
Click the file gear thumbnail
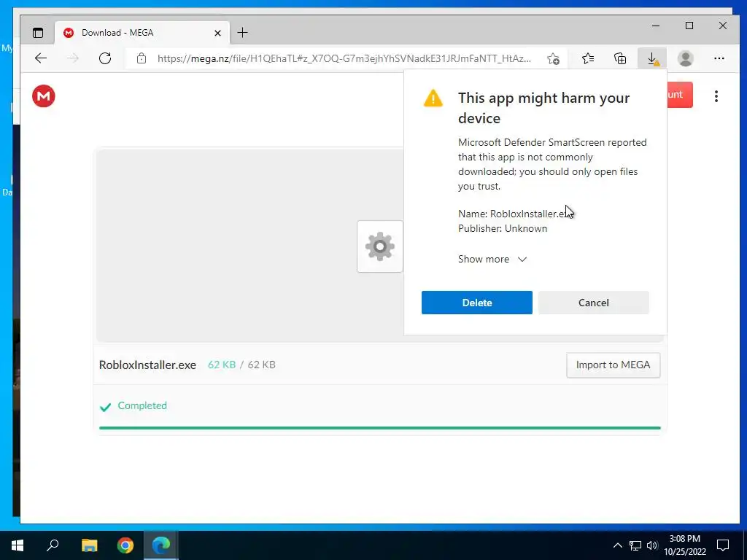point(379,246)
